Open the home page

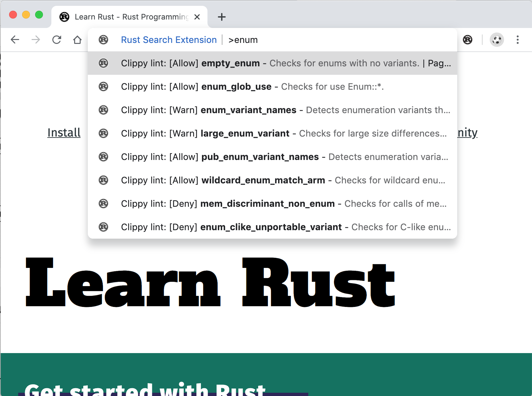[77, 40]
